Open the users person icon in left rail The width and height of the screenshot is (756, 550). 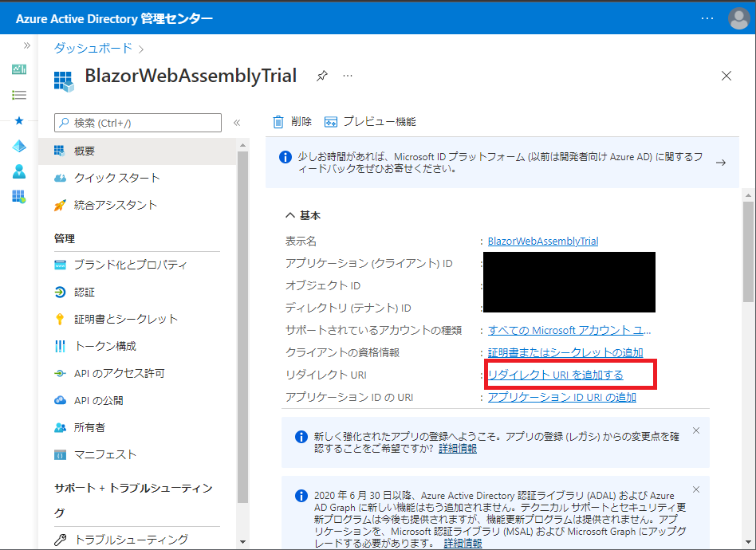coord(19,171)
